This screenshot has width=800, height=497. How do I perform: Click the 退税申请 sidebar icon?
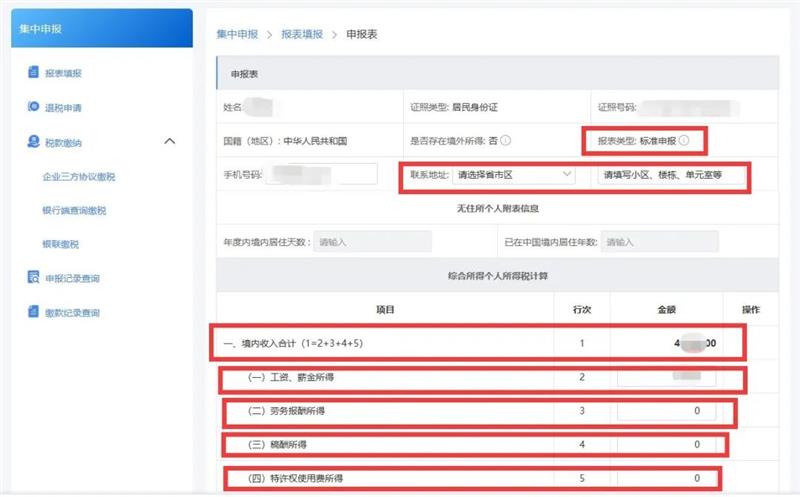[x=34, y=107]
